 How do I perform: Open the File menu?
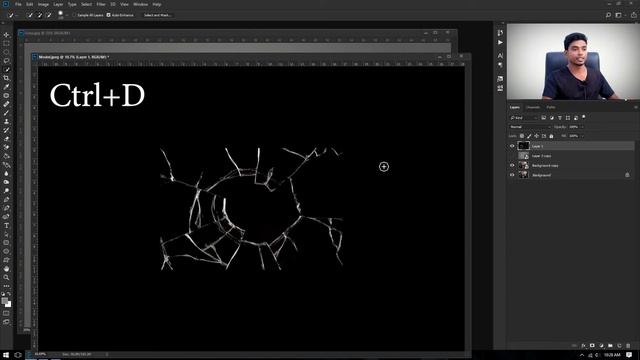click(18, 4)
